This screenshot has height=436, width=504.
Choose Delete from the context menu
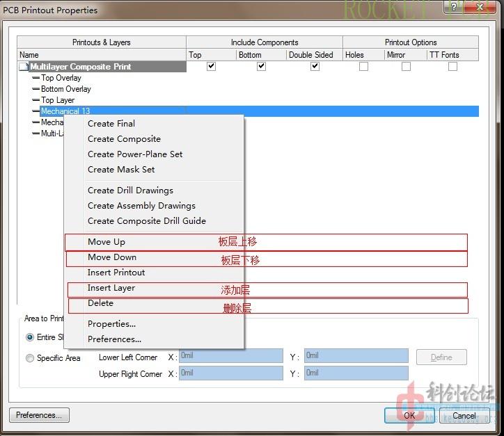tap(100, 303)
